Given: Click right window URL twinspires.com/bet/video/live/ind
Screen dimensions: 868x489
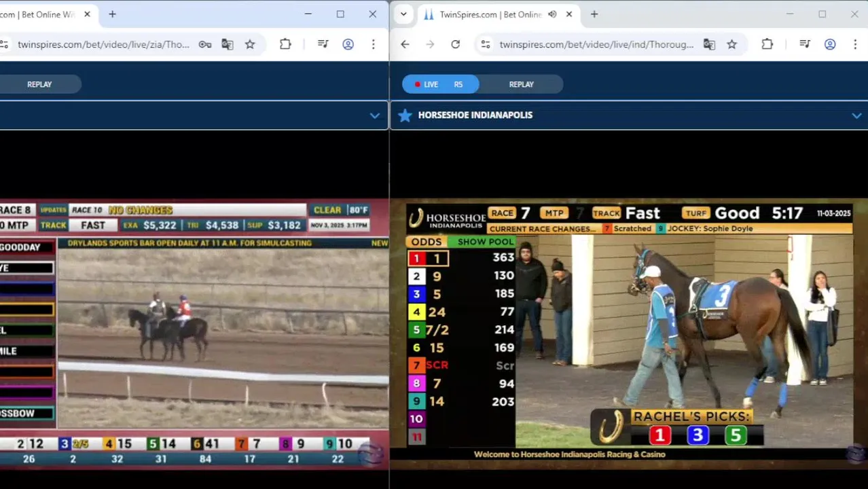Looking at the screenshot, I should click(596, 44).
